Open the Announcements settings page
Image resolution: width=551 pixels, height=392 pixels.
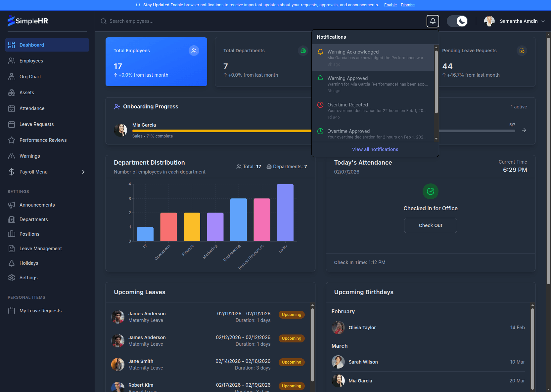37,205
